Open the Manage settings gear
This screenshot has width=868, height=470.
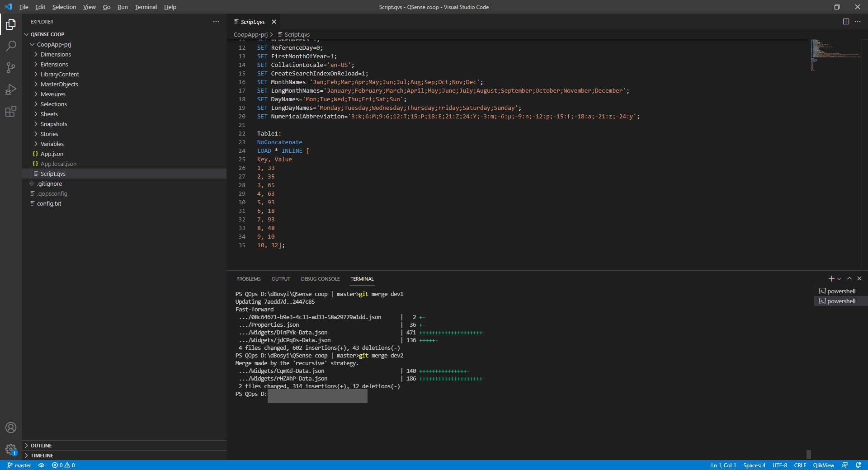[11, 449]
